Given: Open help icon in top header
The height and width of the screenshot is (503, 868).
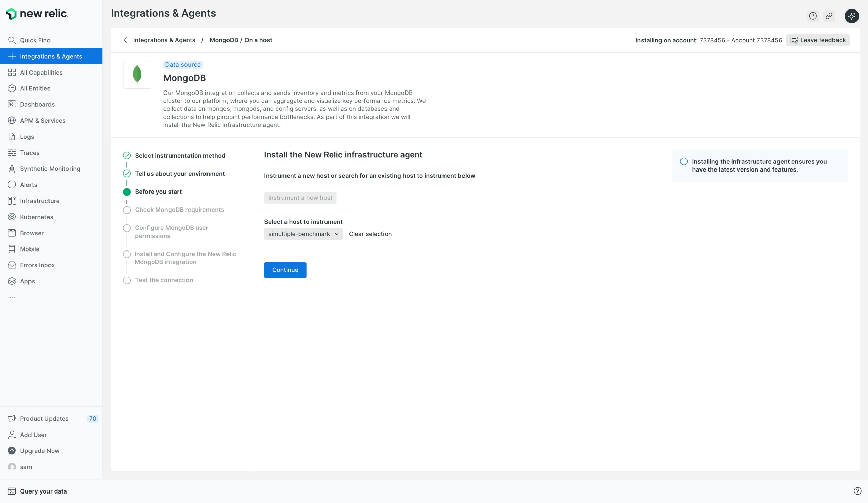Looking at the screenshot, I should point(813,16).
